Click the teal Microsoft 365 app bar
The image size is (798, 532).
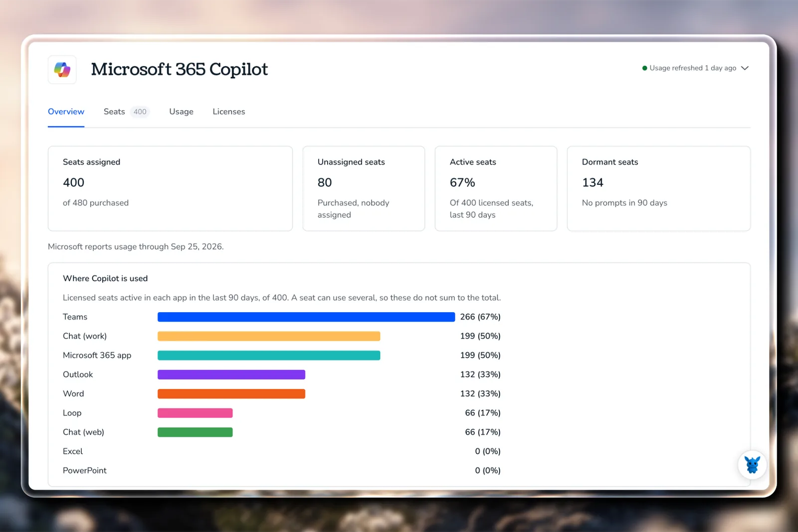269,355
